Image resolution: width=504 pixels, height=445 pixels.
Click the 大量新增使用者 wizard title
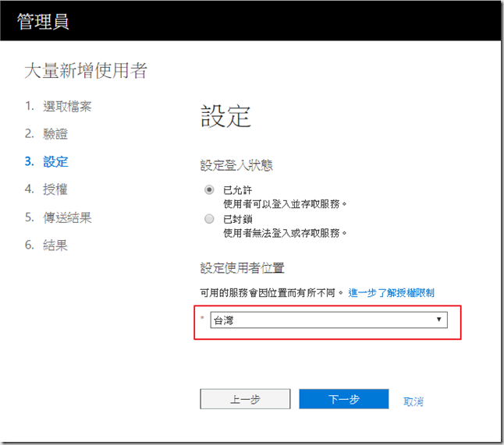pyautogui.click(x=86, y=72)
